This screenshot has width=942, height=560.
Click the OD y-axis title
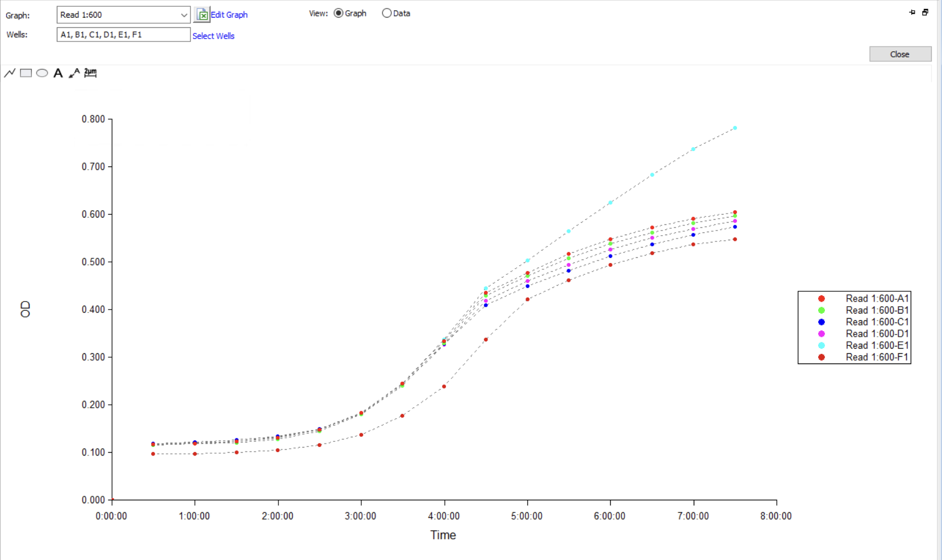pyautogui.click(x=25, y=310)
